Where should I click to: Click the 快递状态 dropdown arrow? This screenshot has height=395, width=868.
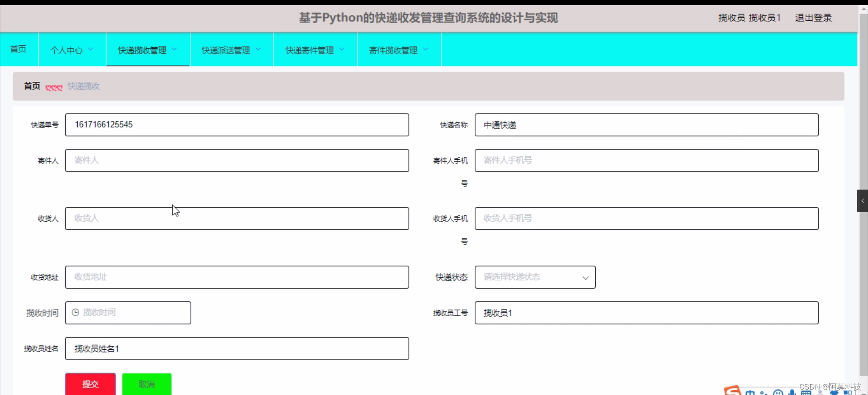click(585, 278)
